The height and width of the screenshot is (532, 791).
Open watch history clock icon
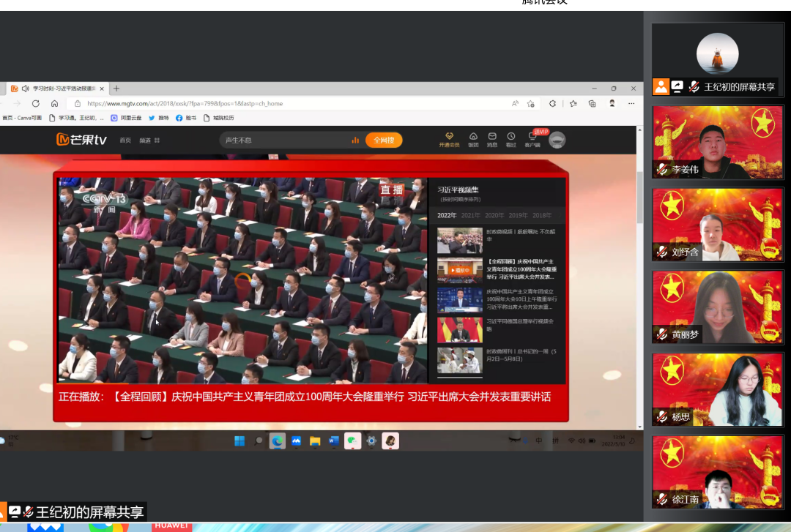[510, 137]
